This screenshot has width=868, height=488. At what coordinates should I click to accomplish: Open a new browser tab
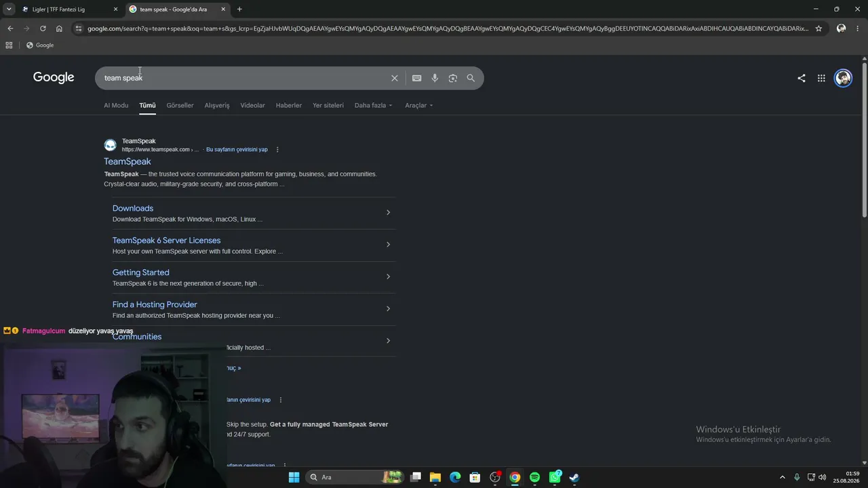239,9
